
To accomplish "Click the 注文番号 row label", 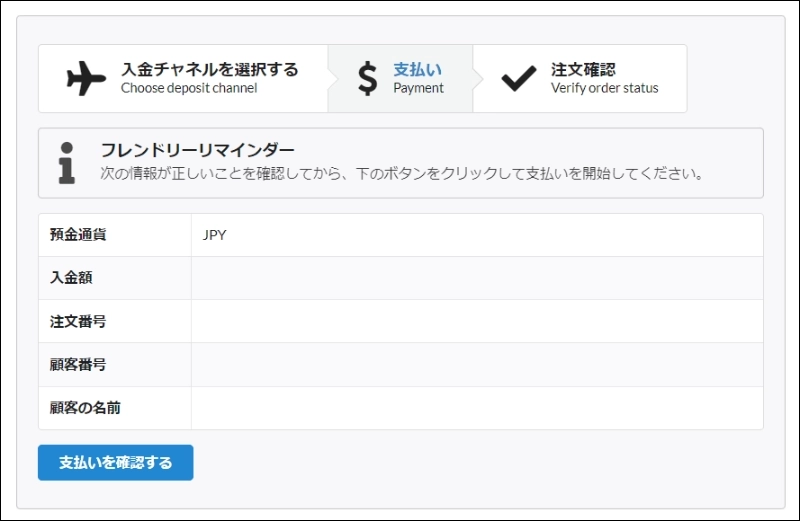I will click(x=78, y=321).
